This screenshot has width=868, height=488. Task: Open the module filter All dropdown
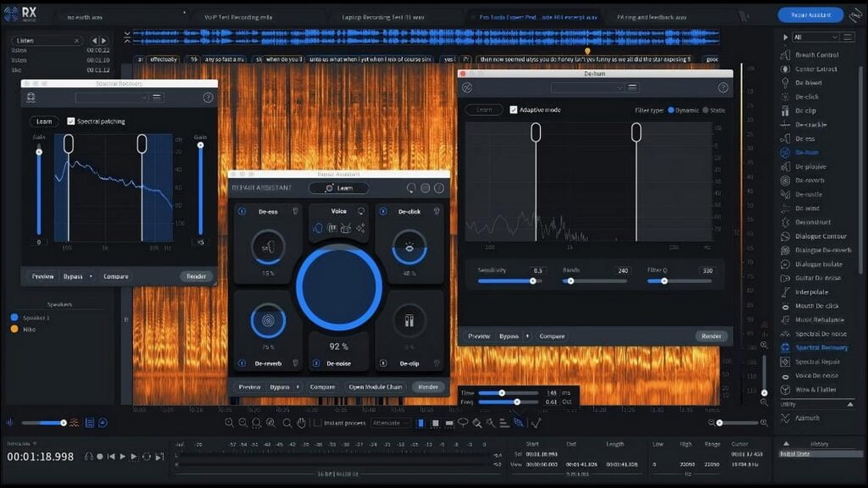tap(815, 37)
